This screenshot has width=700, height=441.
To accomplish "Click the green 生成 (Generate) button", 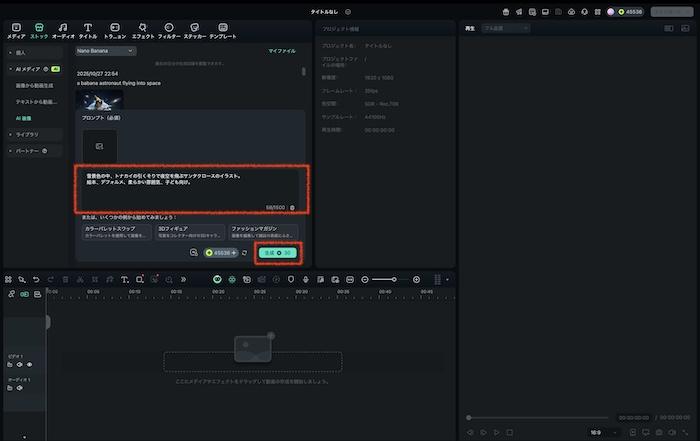I will pos(277,253).
